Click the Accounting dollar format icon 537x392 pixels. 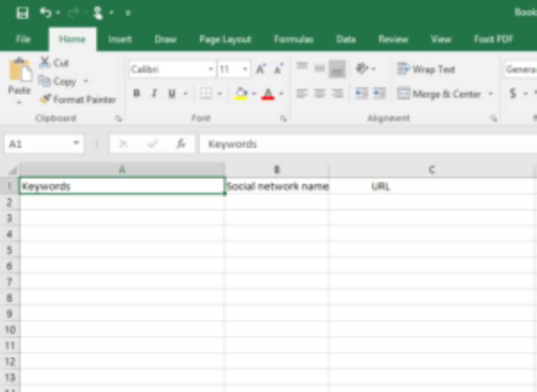513,93
